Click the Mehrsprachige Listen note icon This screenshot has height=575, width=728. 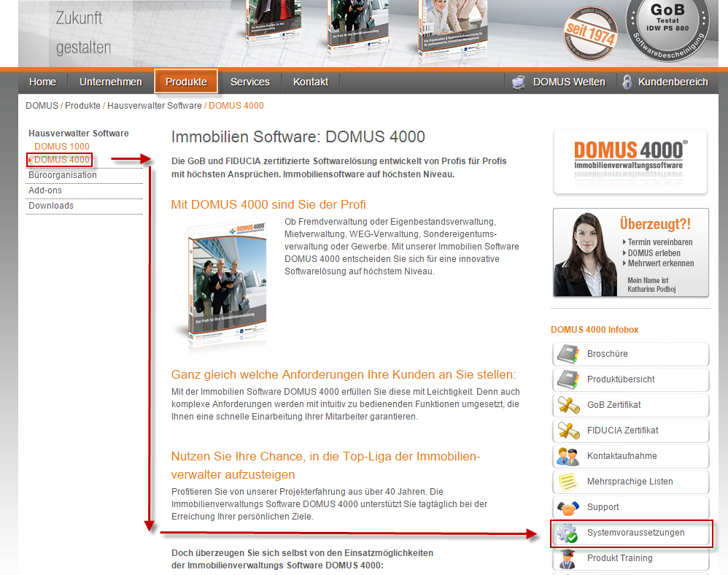point(568,482)
